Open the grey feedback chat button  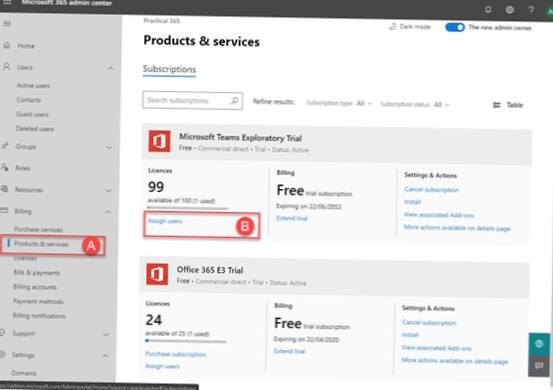[x=539, y=365]
